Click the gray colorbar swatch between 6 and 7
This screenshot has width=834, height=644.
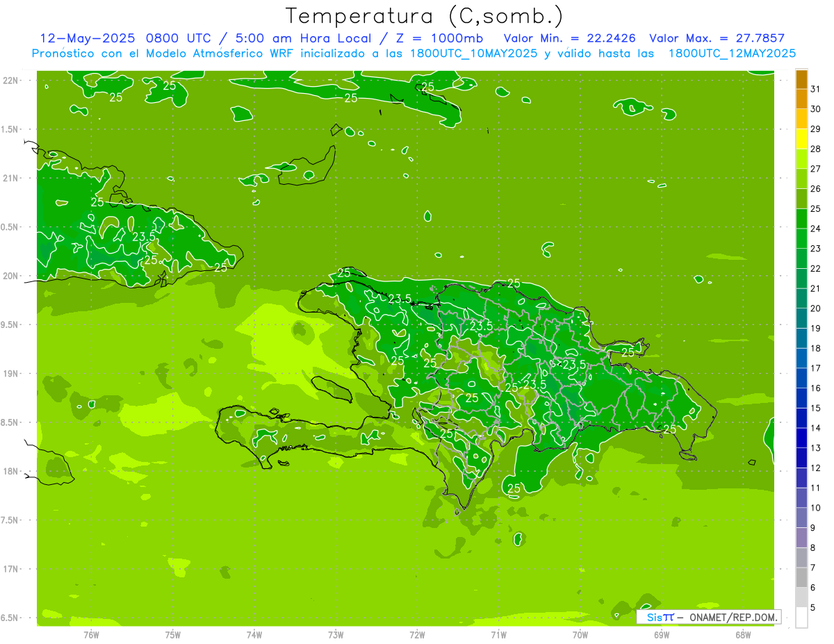point(801,578)
